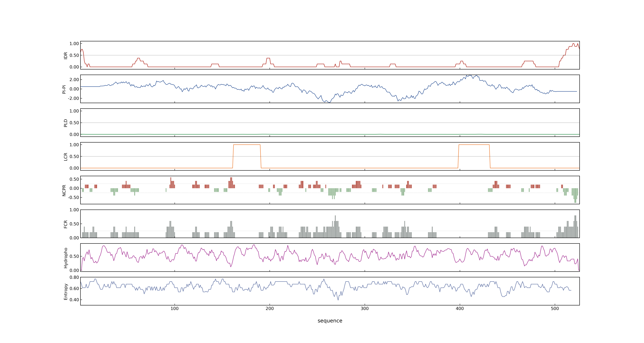The image size is (644, 343).
Task: Click the Pi-Pi axis label
Action: pyautogui.click(x=64, y=89)
